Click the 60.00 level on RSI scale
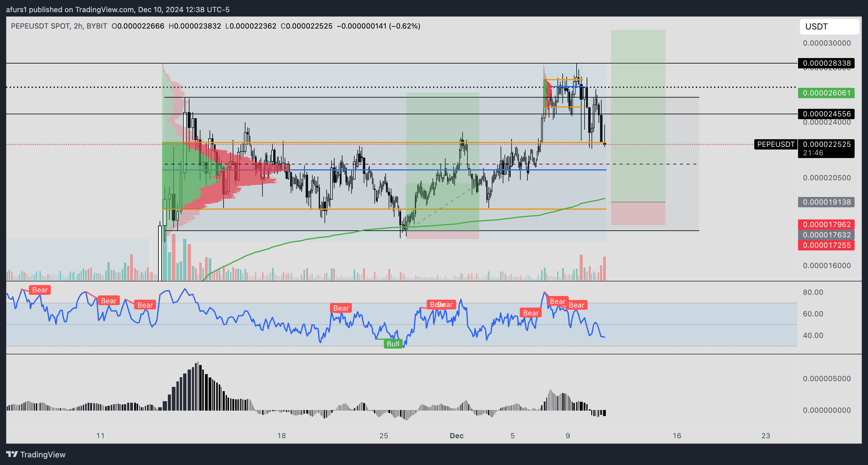Image resolution: width=868 pixels, height=465 pixels. pyautogui.click(x=813, y=314)
